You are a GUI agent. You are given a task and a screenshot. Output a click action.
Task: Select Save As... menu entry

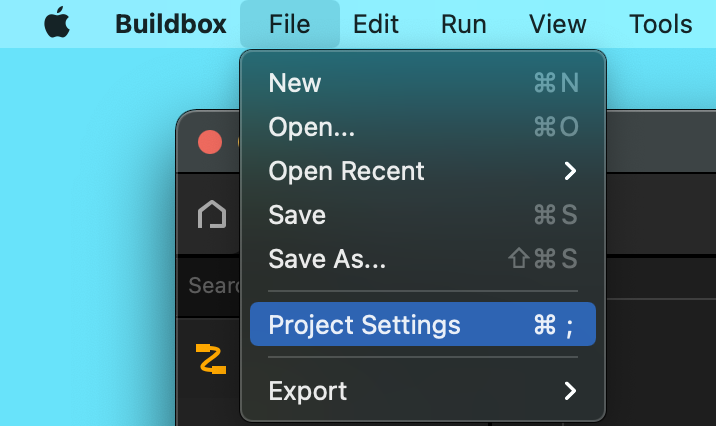tap(423, 259)
